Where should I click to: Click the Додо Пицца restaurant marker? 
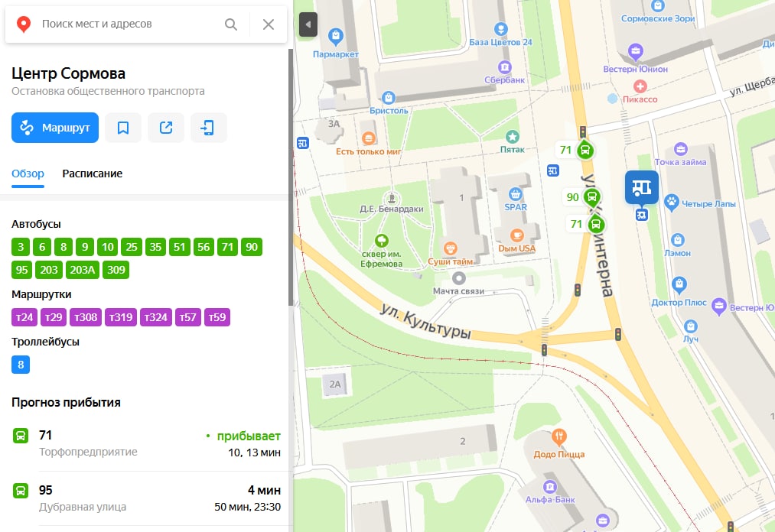pyautogui.click(x=559, y=436)
